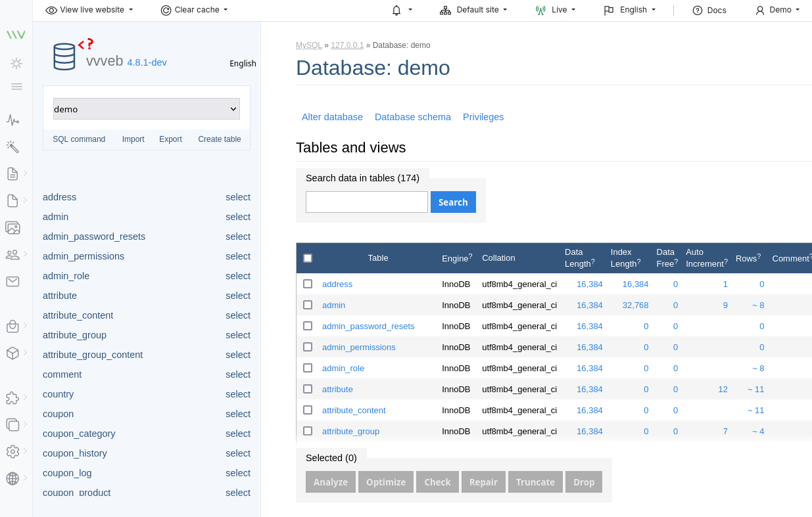Open the Database schema tab link

click(x=413, y=117)
